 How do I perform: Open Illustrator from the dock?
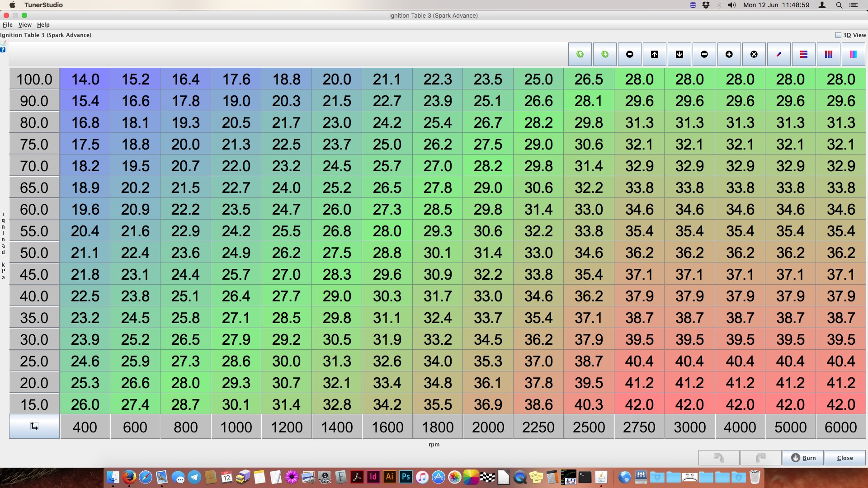tap(390, 477)
